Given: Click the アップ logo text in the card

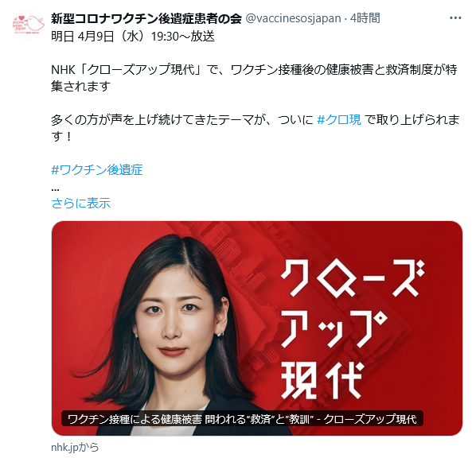Looking at the screenshot, I should point(334,330).
